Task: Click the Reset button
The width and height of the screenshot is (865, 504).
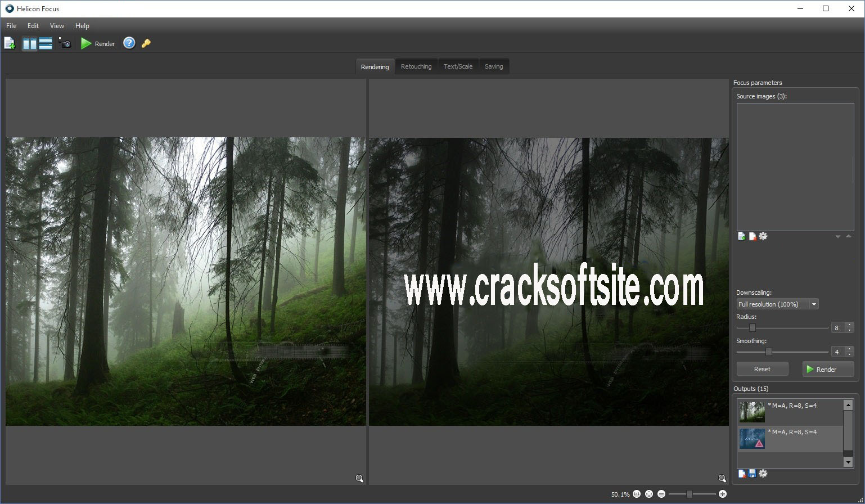Action: click(763, 369)
